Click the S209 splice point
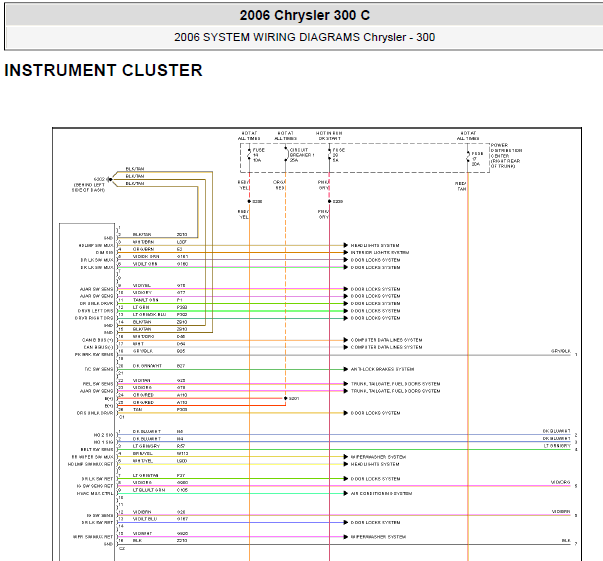The image size is (603, 561). (x=330, y=201)
